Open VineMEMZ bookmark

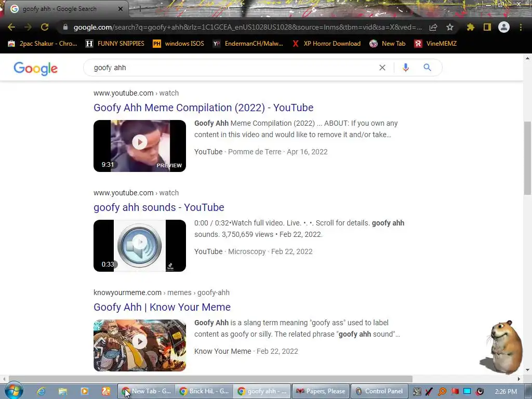(x=436, y=44)
